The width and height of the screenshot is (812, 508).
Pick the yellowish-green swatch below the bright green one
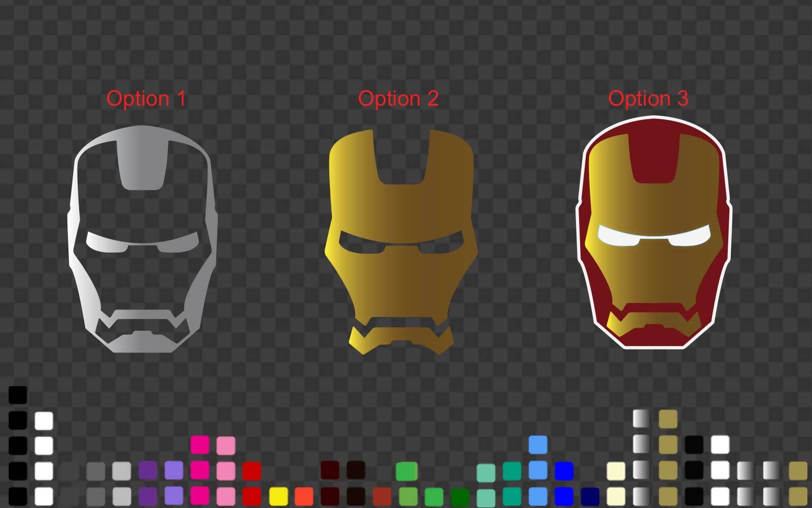(408, 496)
